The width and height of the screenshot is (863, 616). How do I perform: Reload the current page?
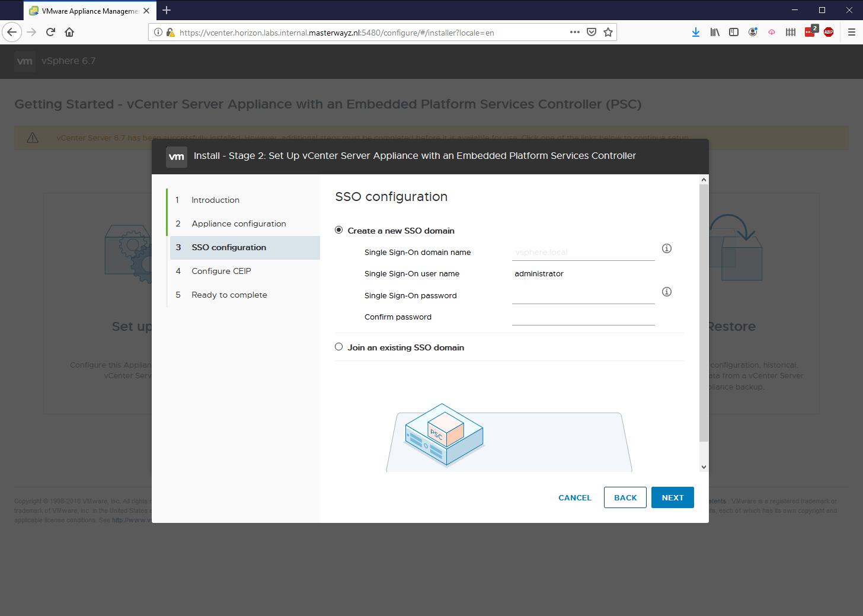[x=50, y=32]
